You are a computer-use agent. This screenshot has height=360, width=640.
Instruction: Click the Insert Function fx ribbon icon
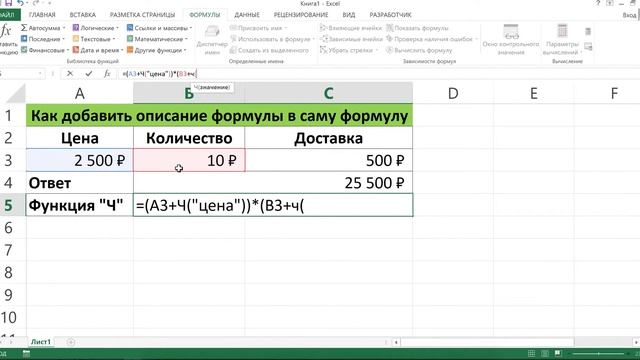[6, 31]
